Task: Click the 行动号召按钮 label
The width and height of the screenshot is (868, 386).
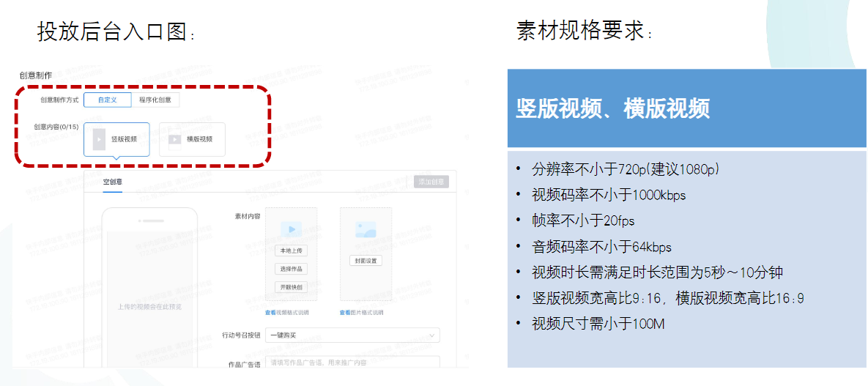Action: tap(242, 335)
